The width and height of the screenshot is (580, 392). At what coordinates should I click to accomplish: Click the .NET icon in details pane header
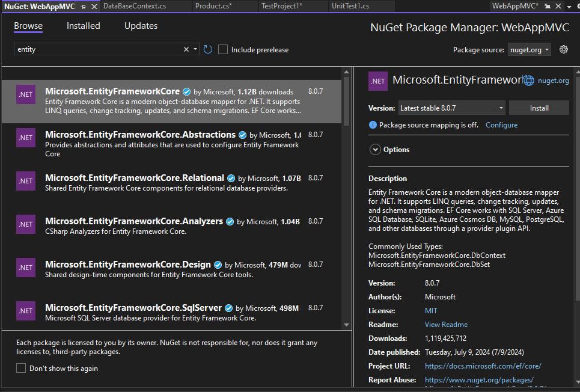[378, 81]
